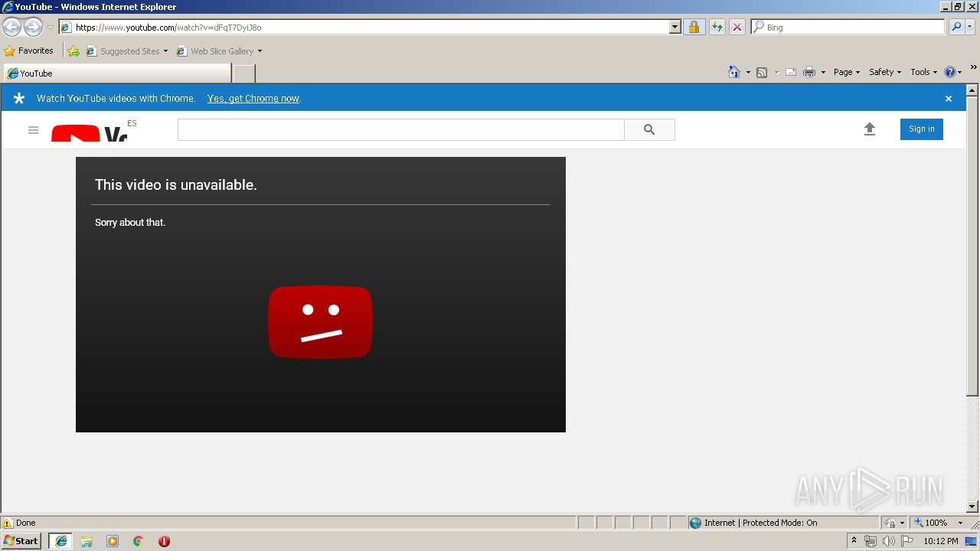Open Windows Media Player taskbar icon

(x=113, y=541)
